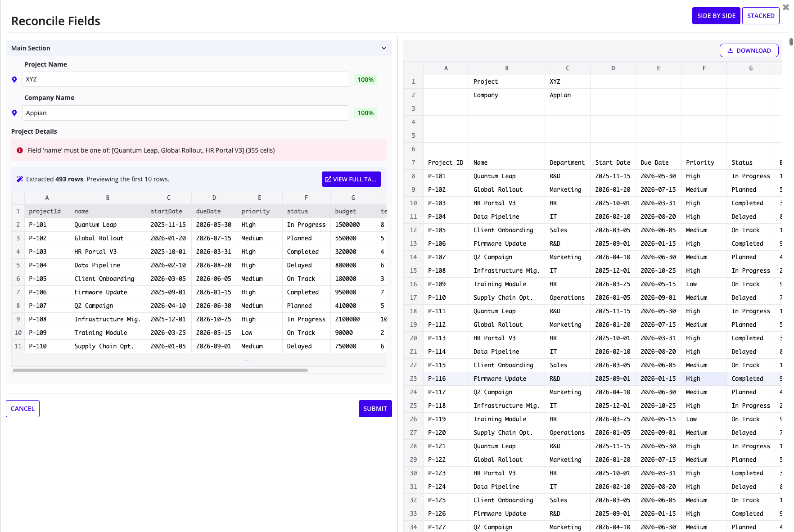Click the vertical scrollbar at right edge
Image resolution: width=794 pixels, height=532 pixels.
[x=791, y=42]
